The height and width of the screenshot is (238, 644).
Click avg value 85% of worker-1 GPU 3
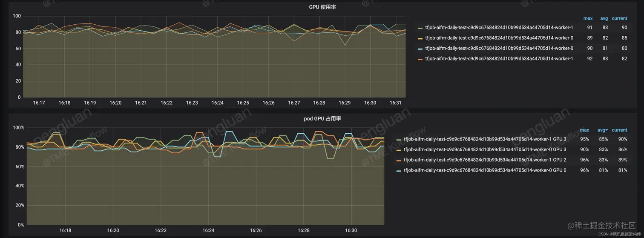coord(603,139)
